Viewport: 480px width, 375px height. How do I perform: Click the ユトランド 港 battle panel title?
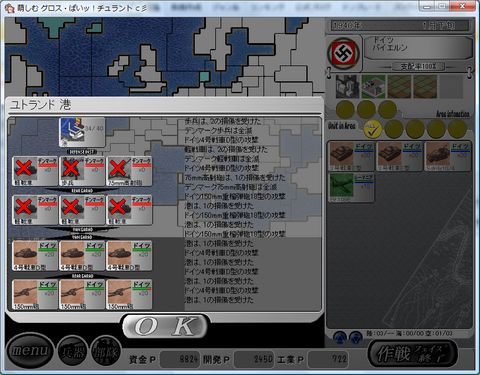(x=41, y=105)
